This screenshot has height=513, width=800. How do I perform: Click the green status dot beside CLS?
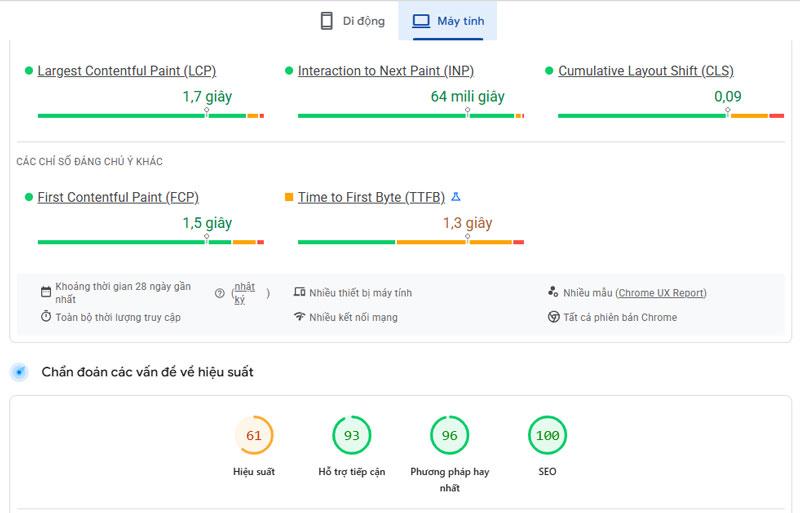[x=549, y=70]
